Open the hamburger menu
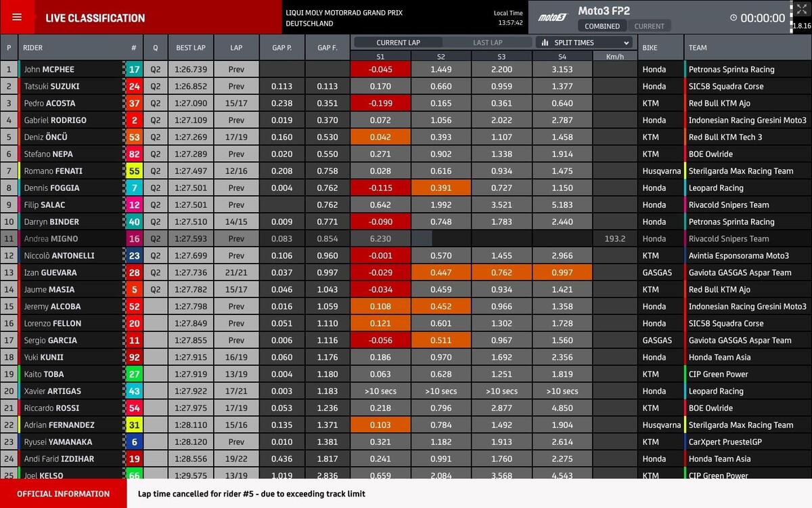Image resolution: width=812 pixels, height=508 pixels. (x=17, y=18)
